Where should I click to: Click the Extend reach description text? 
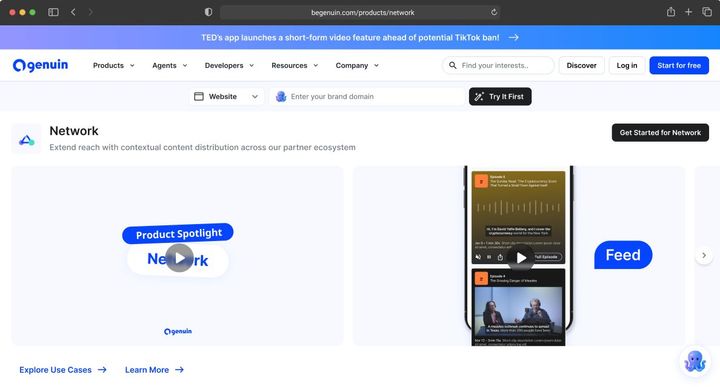coord(202,147)
